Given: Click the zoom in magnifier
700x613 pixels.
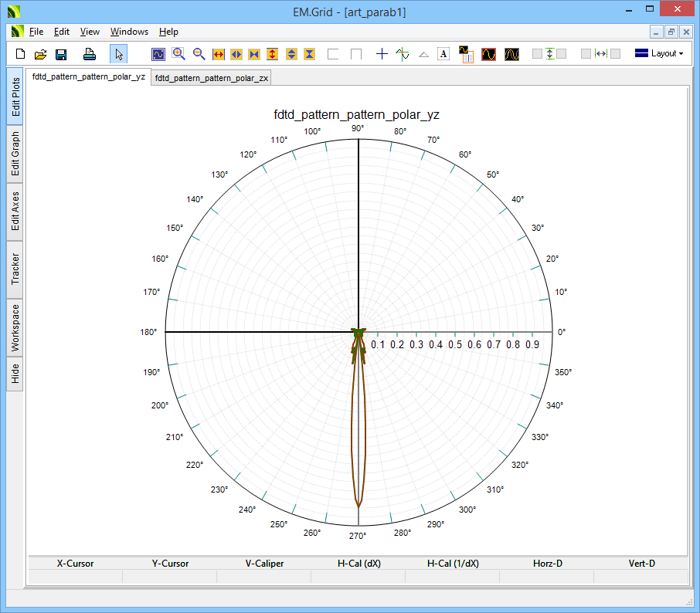Looking at the screenshot, I should [178, 54].
